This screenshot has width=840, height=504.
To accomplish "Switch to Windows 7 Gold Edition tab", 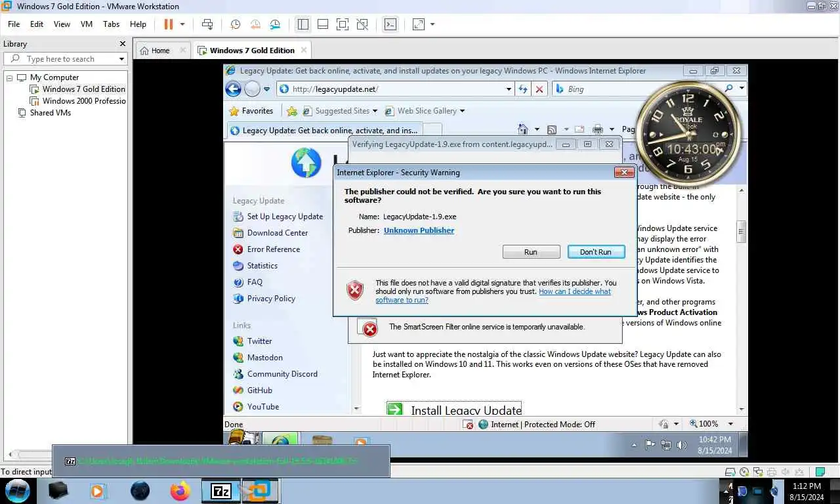I will click(252, 51).
